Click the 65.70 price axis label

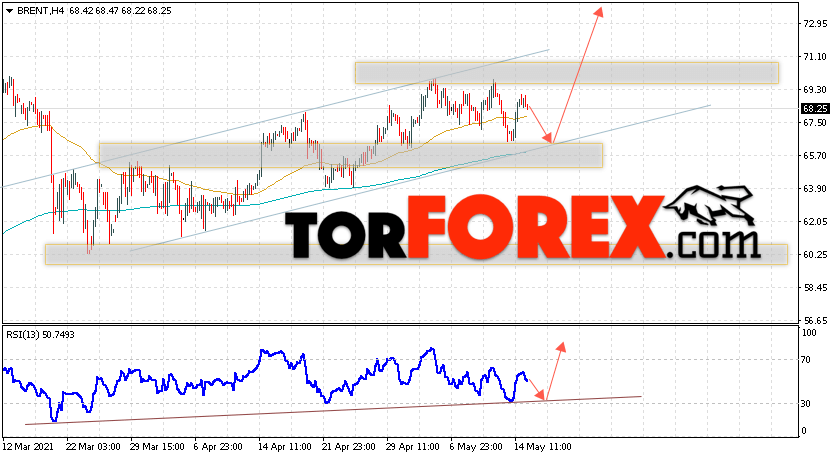point(816,156)
